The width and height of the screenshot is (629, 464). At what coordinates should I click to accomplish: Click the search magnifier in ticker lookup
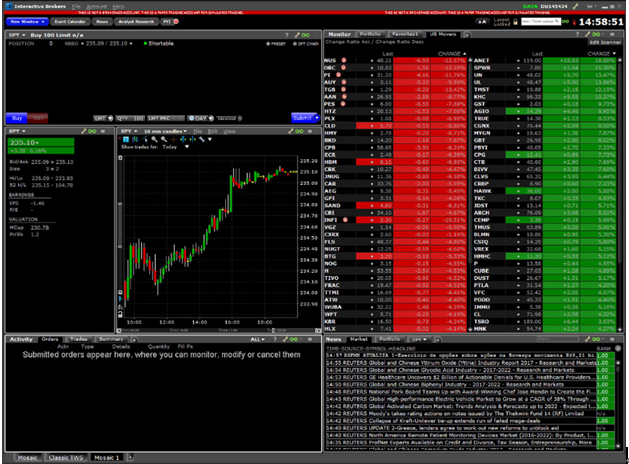[557, 21]
